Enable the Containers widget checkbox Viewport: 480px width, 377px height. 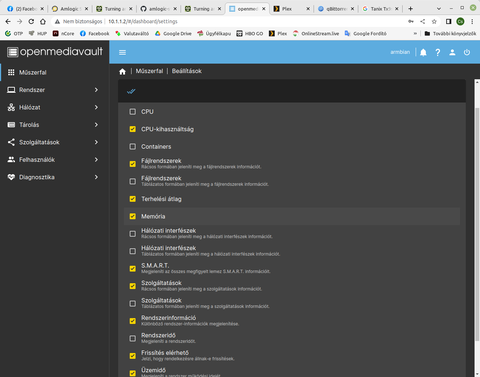coord(133,146)
